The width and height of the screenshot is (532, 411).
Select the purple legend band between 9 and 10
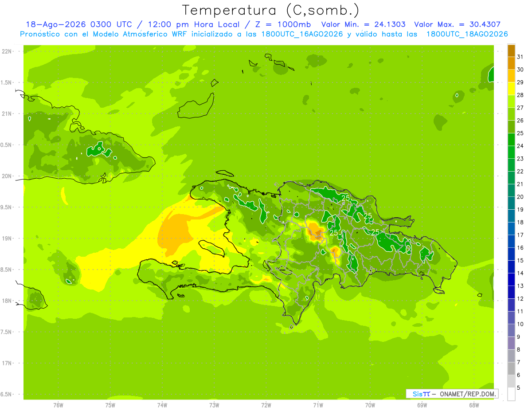tap(511, 330)
